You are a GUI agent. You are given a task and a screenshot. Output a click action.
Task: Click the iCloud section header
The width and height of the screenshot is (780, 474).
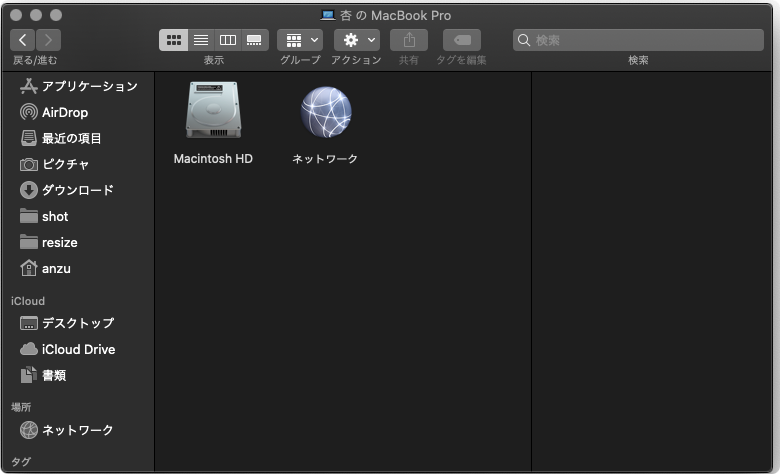pyautogui.click(x=28, y=301)
